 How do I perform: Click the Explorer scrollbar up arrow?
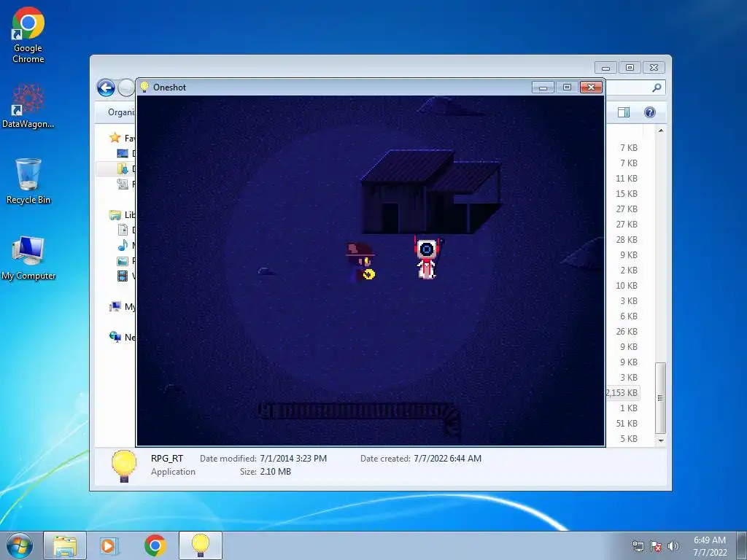click(x=661, y=131)
